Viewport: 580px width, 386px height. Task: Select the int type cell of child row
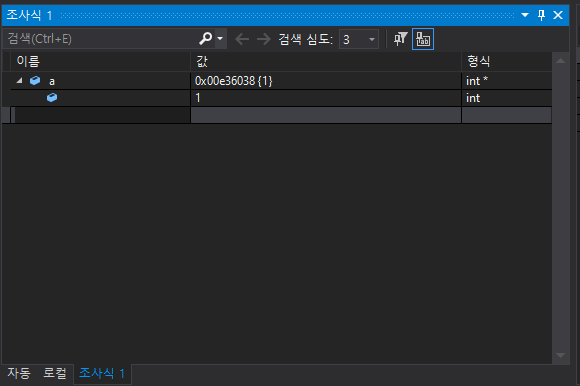(507, 98)
